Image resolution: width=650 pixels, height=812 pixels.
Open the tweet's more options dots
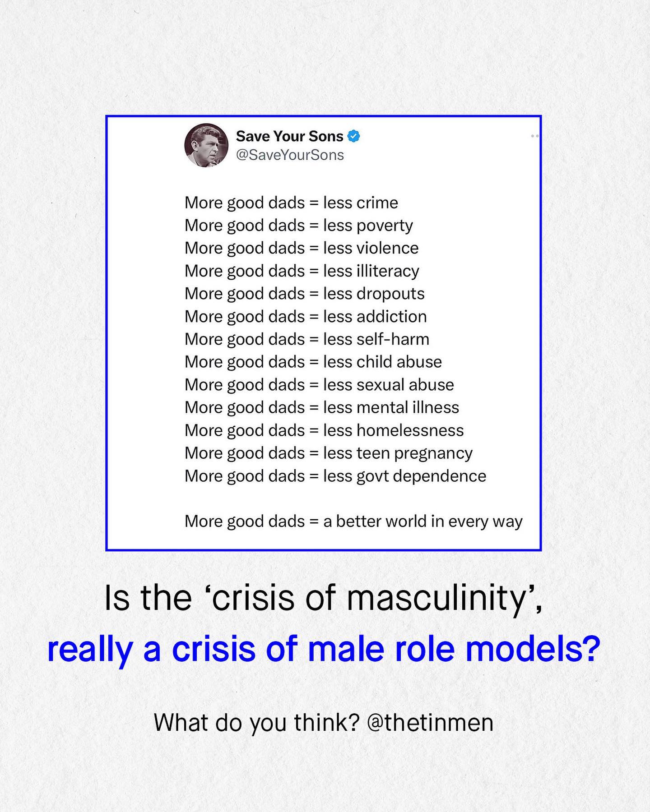[x=534, y=136]
